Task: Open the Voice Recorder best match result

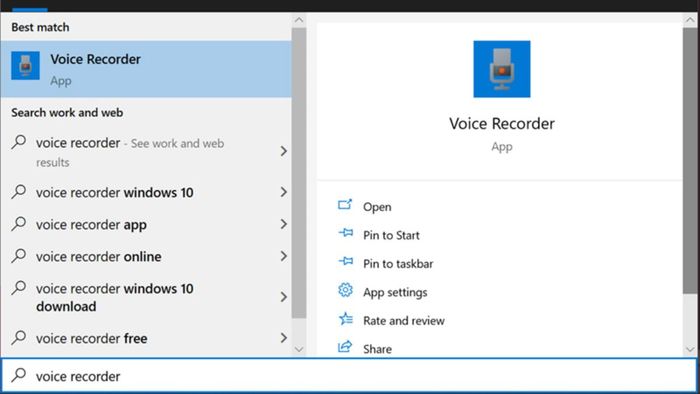Action: point(146,69)
